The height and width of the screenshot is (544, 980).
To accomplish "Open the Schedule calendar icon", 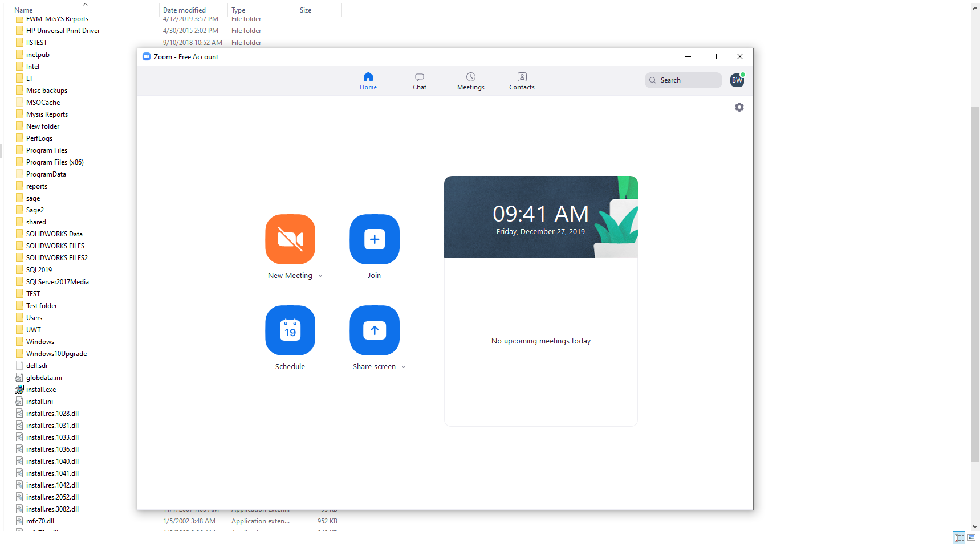I will [x=290, y=330].
